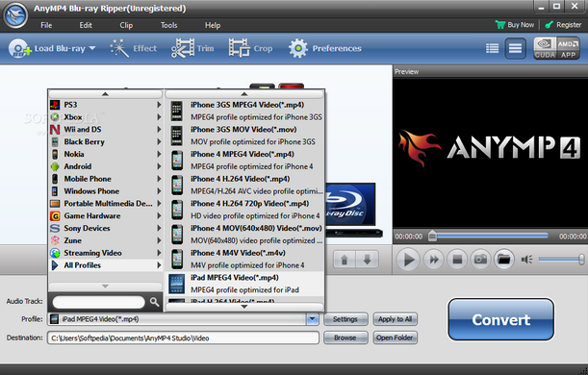Open the Crop tool

(x=240, y=48)
